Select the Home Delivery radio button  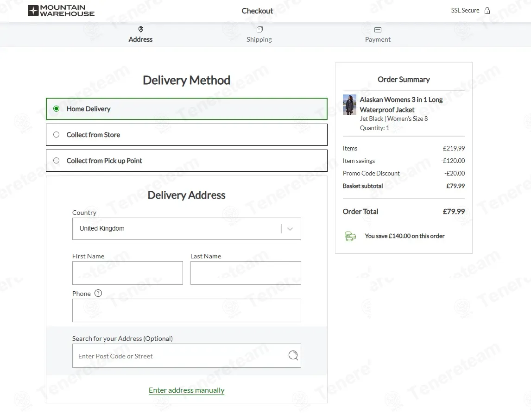[57, 109]
